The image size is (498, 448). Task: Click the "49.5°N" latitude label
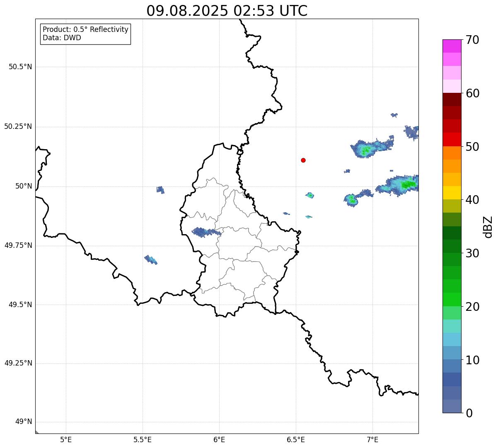[x=20, y=305]
